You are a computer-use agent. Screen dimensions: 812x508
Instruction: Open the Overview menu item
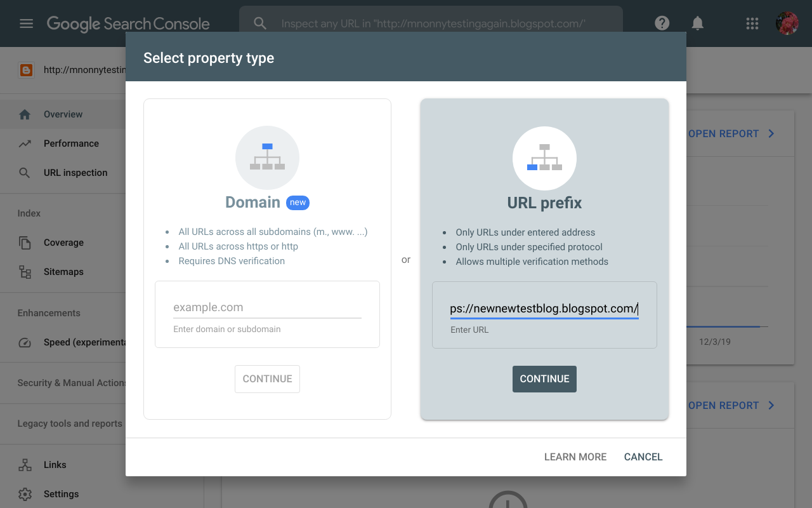(63, 114)
